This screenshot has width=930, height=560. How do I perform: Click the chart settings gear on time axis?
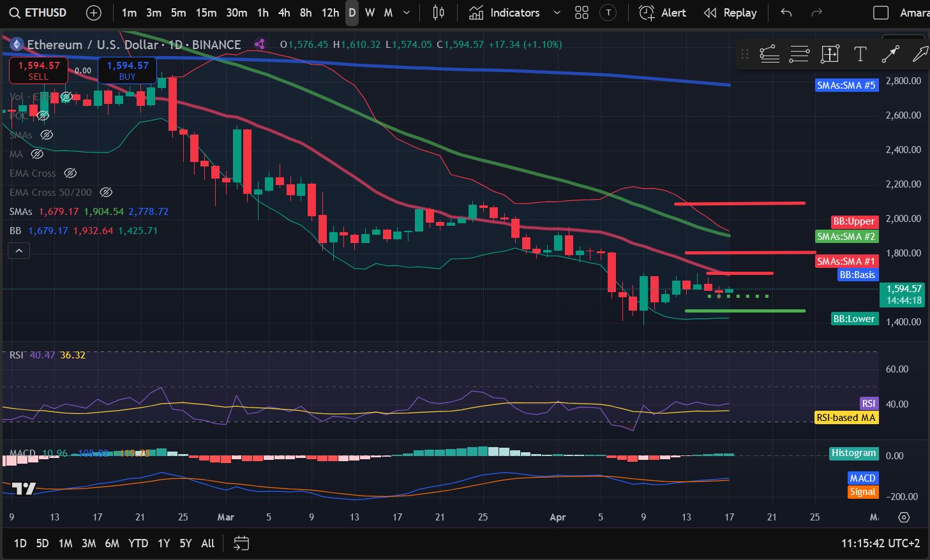tap(904, 517)
